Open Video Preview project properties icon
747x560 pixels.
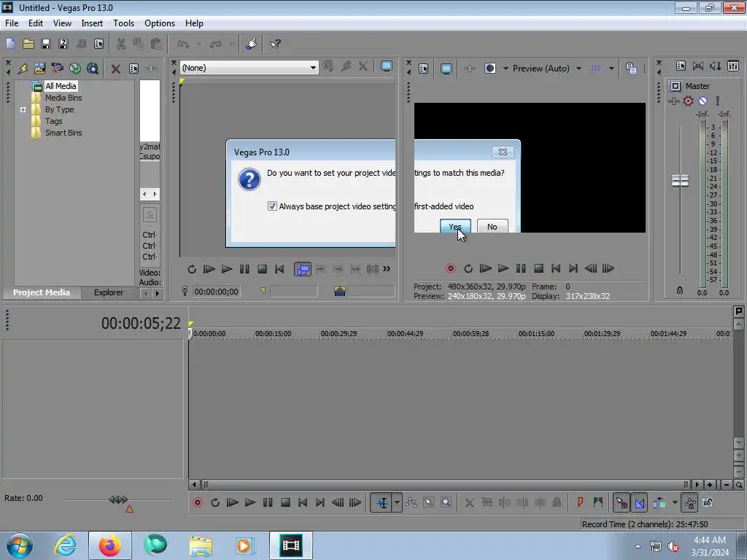pos(424,69)
